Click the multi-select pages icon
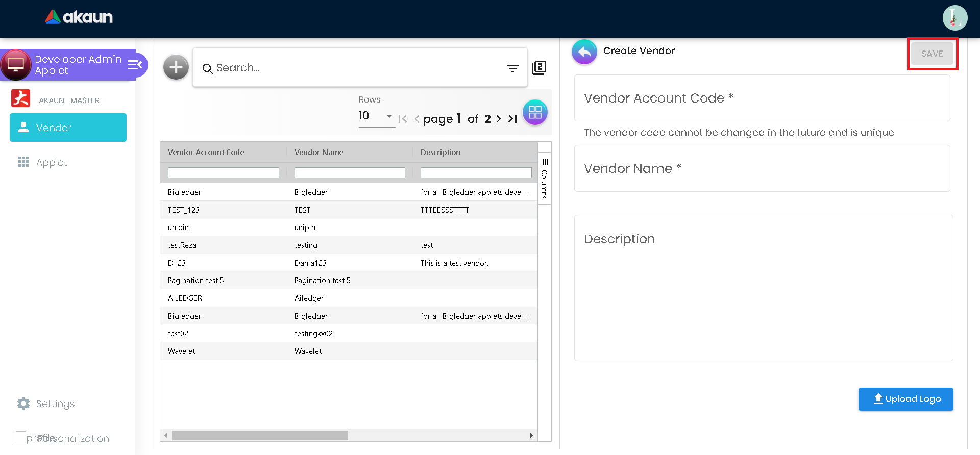The image size is (980, 455). pos(539,68)
